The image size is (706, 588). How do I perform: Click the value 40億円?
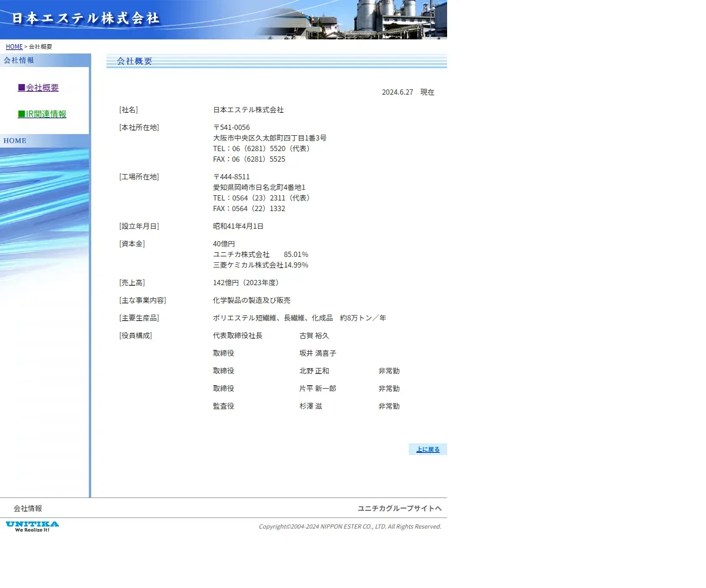pos(224,244)
